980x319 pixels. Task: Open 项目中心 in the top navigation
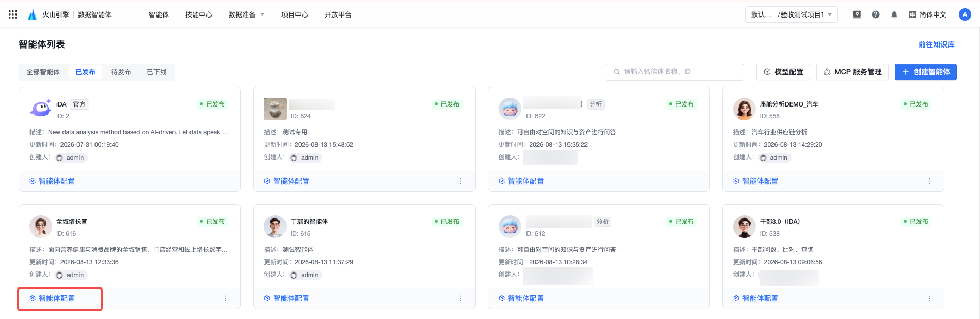click(295, 14)
